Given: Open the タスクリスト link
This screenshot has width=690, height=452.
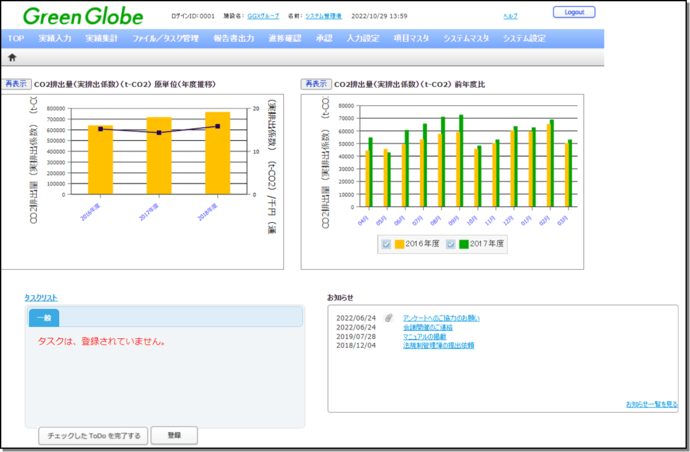Looking at the screenshot, I should coord(41,297).
